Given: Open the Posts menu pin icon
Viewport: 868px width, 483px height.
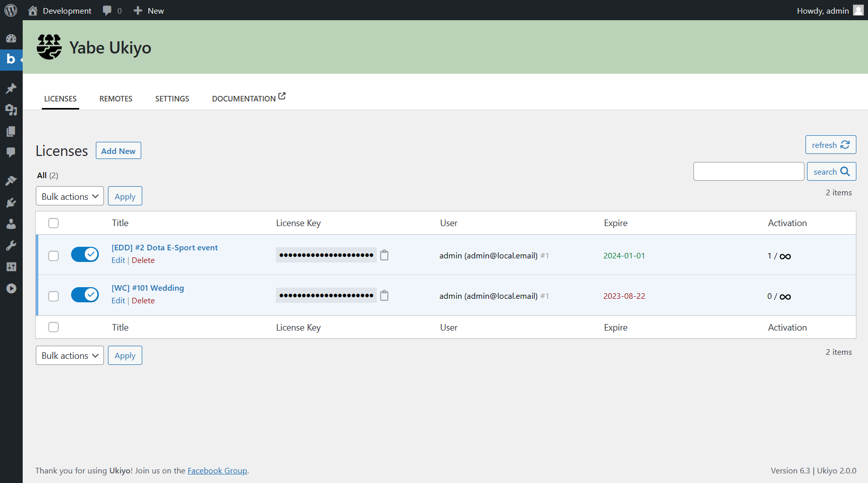Looking at the screenshot, I should click(11, 89).
